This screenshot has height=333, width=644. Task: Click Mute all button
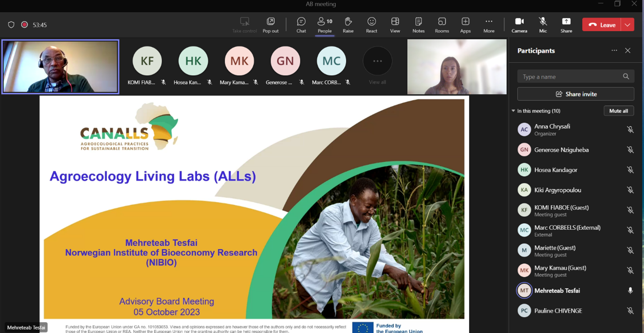coord(618,111)
